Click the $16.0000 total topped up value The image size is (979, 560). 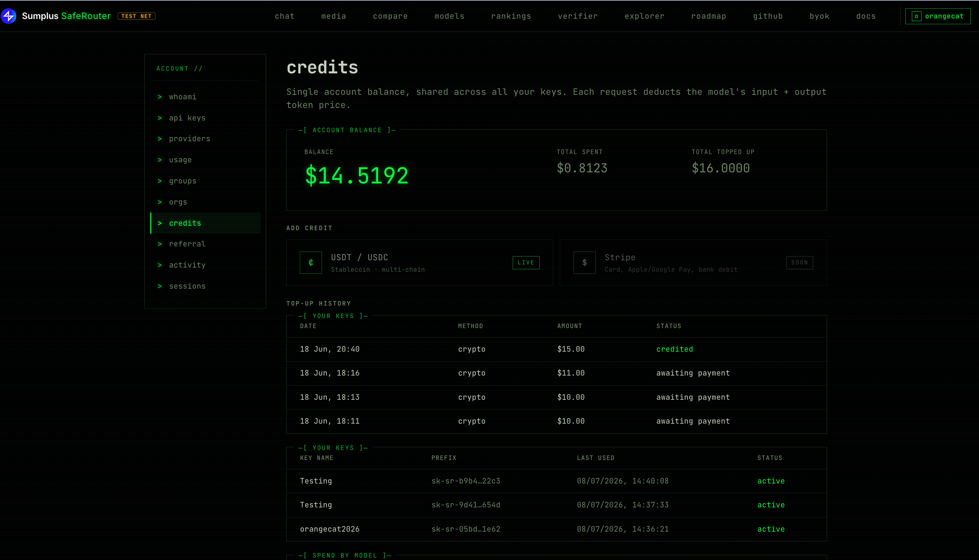[x=720, y=168]
